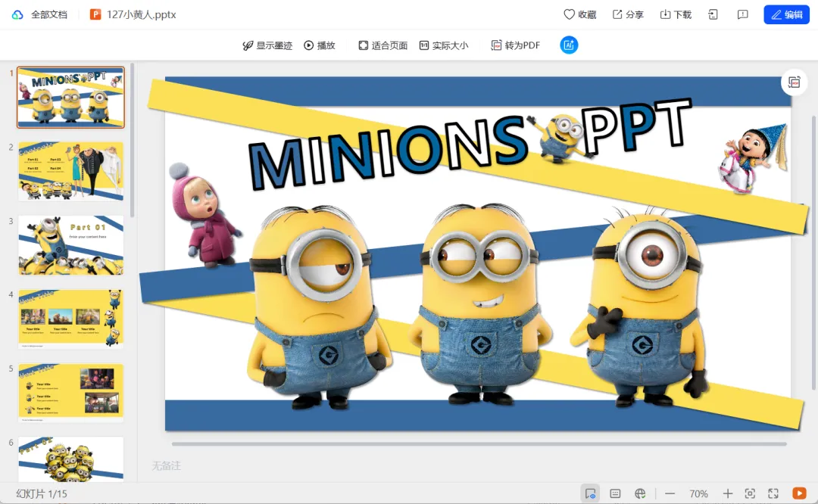Click the cloud home icon

tap(17, 14)
